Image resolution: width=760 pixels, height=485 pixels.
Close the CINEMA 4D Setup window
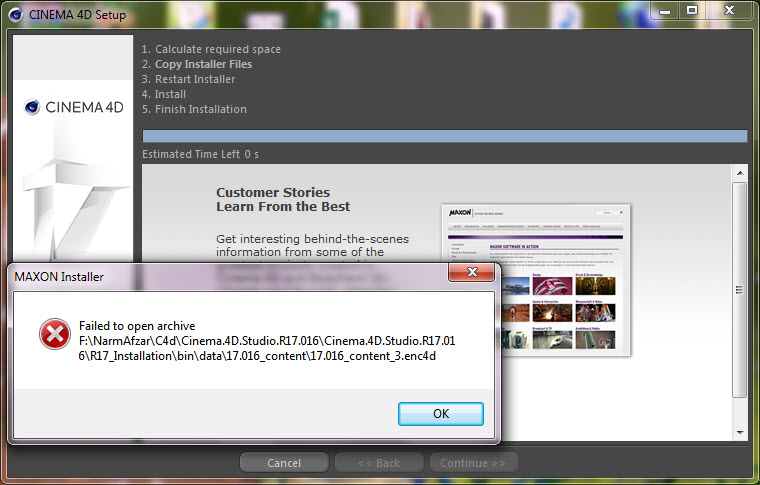(729, 11)
